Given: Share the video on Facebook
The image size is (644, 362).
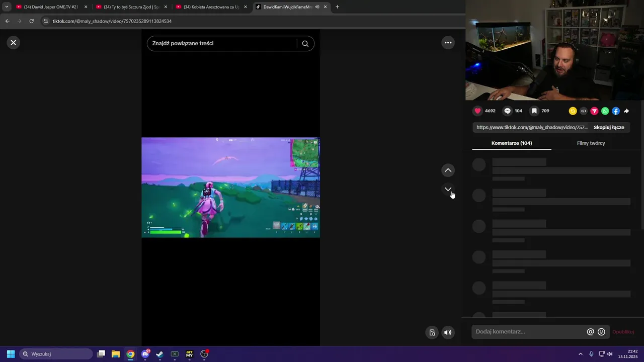Looking at the screenshot, I should coord(616,111).
